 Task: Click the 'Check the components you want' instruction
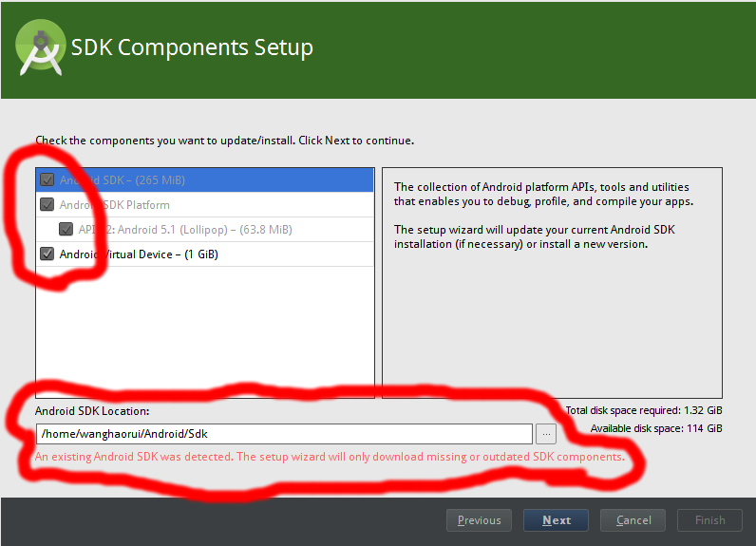[225, 141]
